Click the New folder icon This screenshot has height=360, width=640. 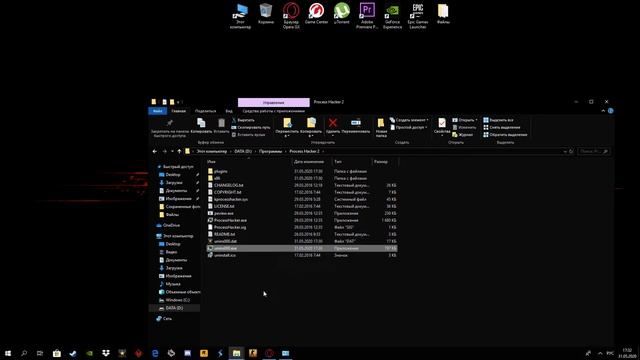tap(381, 123)
